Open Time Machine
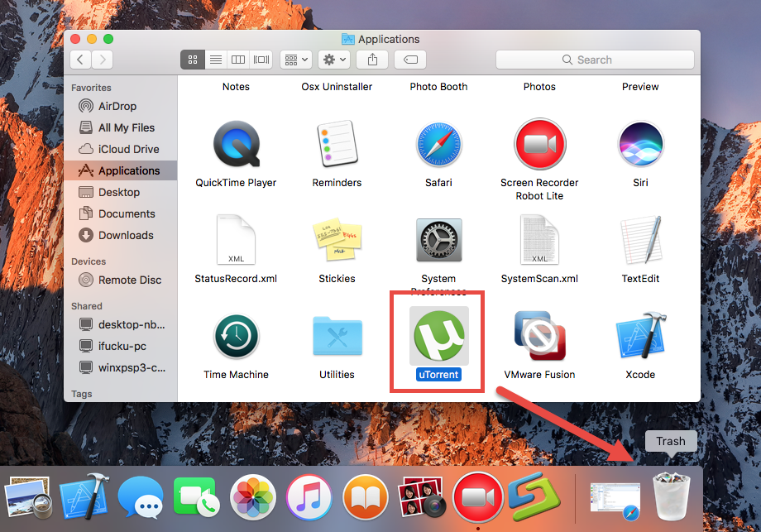 [x=236, y=337]
